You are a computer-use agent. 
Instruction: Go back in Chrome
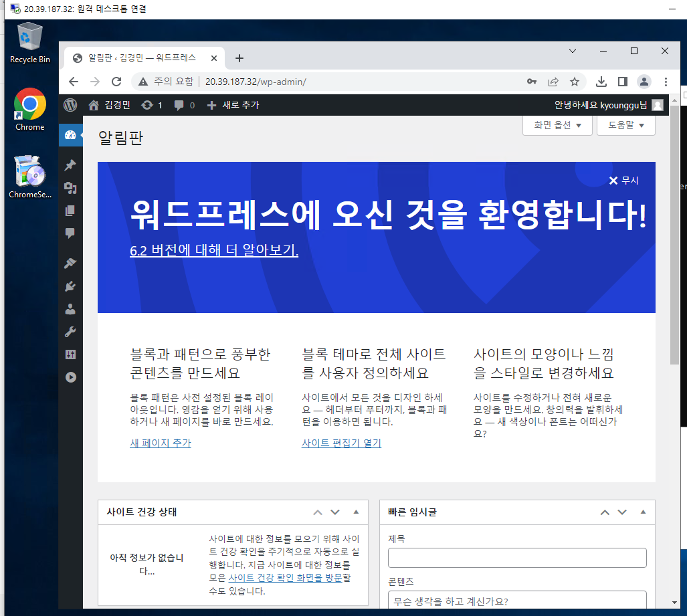tap(74, 82)
